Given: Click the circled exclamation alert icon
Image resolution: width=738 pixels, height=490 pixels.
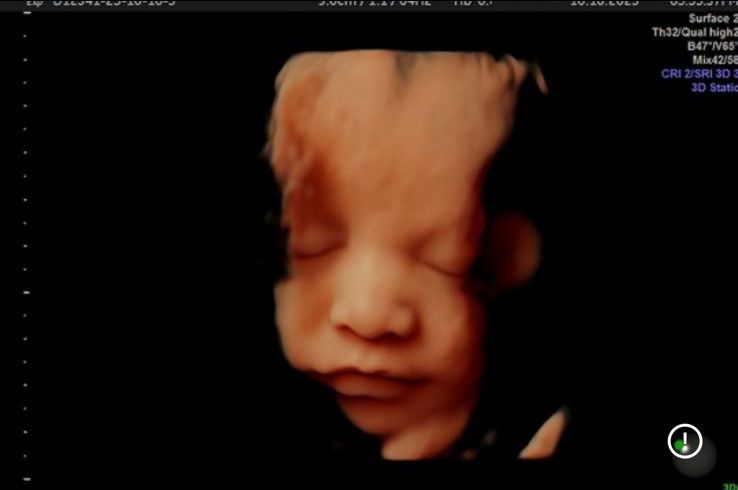Looking at the screenshot, I should (685, 441).
